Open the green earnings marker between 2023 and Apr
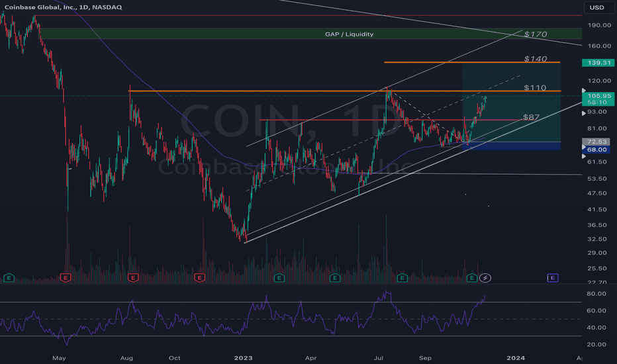The height and width of the screenshot is (364, 617). (x=279, y=278)
